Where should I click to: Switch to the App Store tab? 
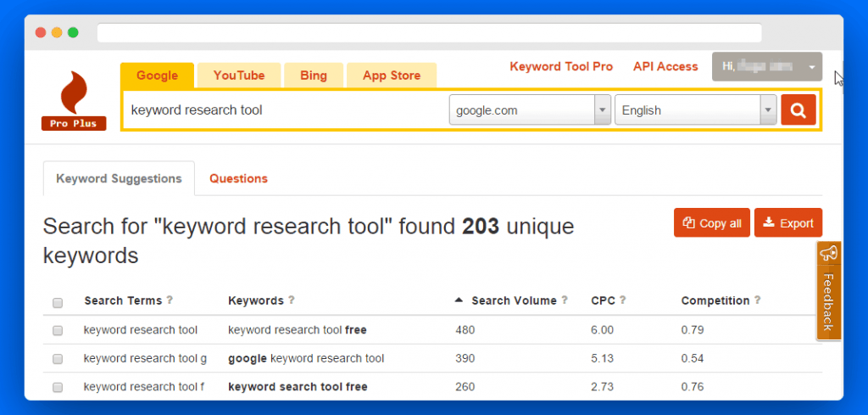(x=392, y=76)
